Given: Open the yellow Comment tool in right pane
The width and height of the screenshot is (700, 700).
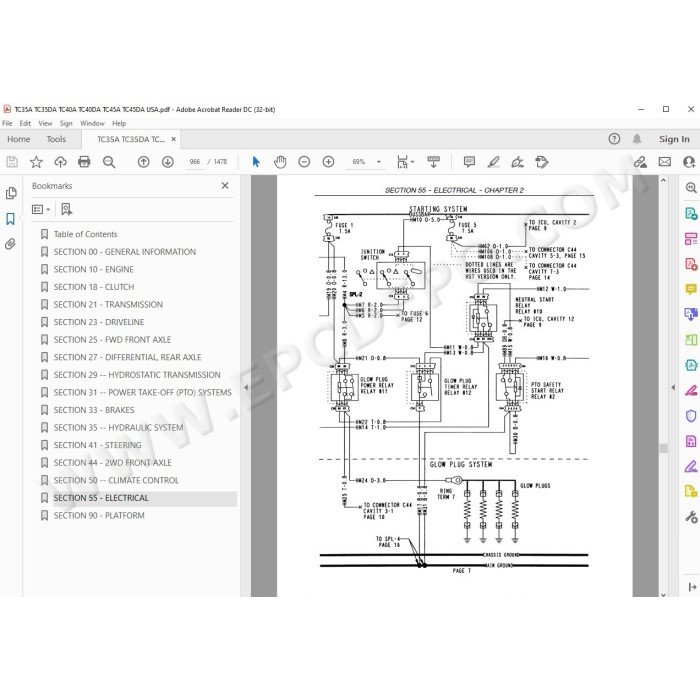Looking at the screenshot, I should 691,289.
